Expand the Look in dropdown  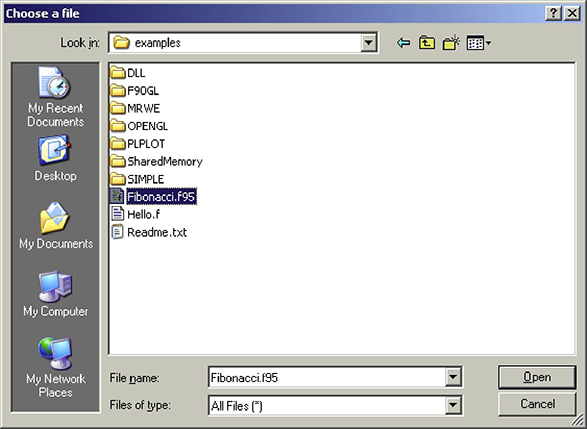click(x=368, y=43)
